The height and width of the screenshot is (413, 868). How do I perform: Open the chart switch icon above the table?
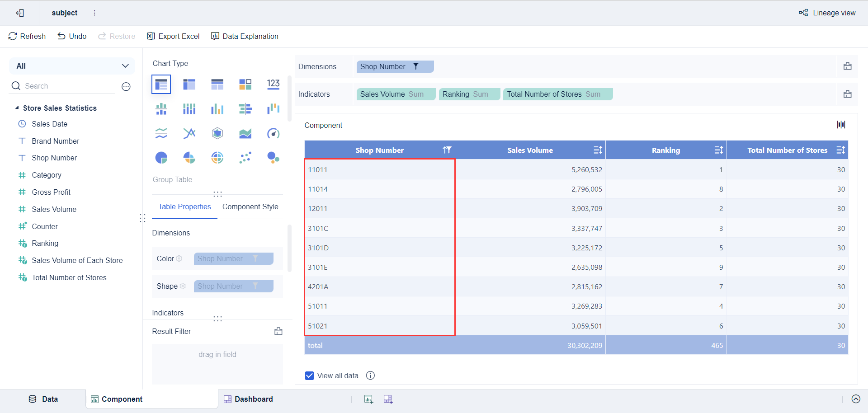click(841, 124)
